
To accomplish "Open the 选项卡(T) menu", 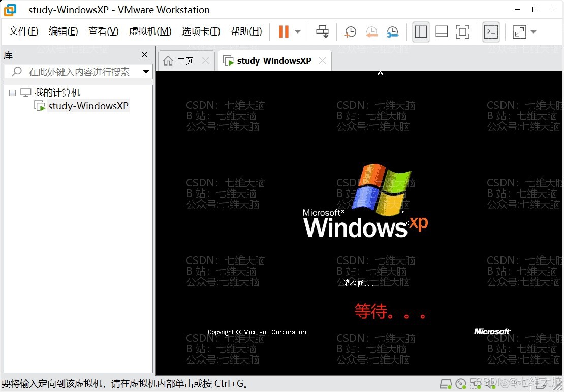I will [x=201, y=31].
